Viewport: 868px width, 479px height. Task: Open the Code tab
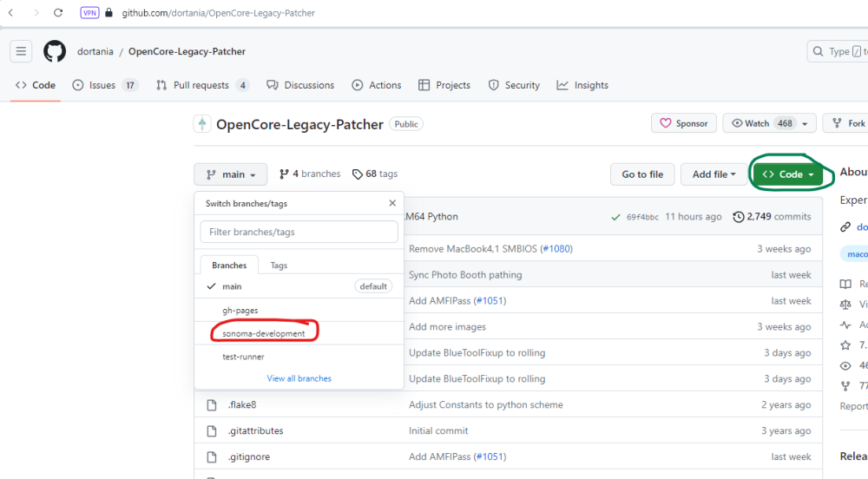point(36,85)
